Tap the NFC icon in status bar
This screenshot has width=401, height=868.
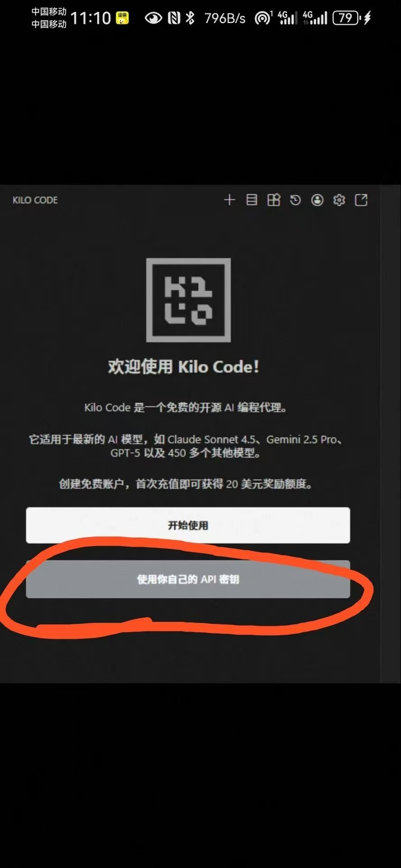[174, 18]
